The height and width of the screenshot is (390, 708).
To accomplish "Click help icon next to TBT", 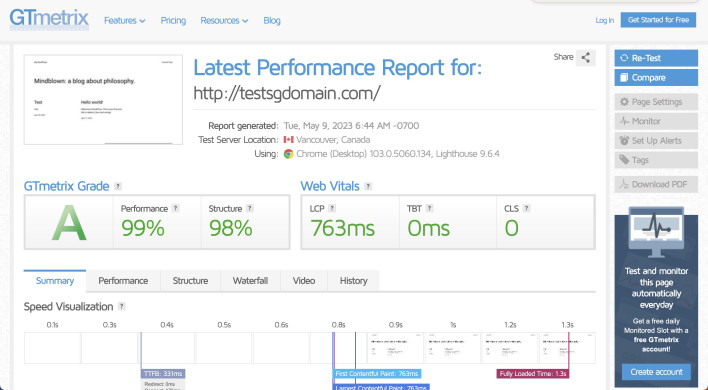I will pyautogui.click(x=429, y=208).
